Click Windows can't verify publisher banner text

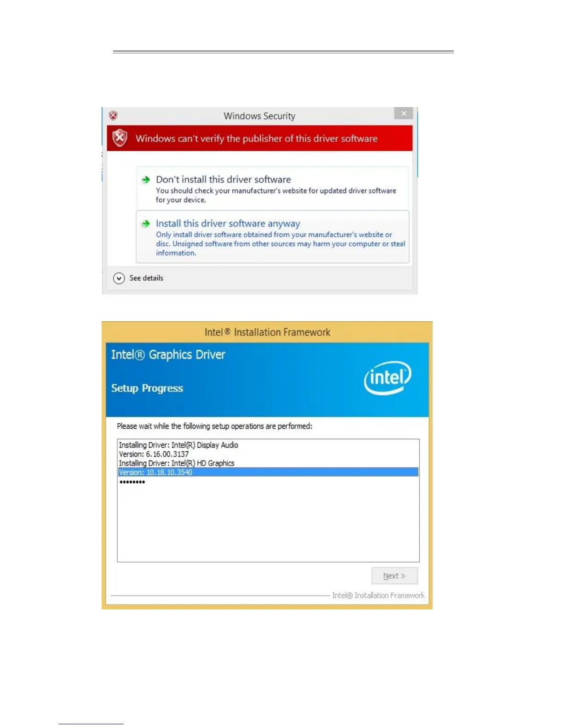(257, 138)
